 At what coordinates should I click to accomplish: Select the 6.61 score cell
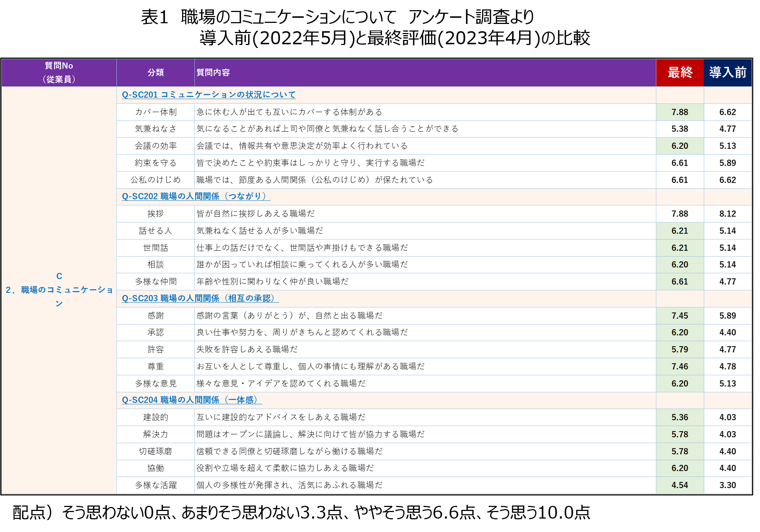pyautogui.click(x=680, y=282)
